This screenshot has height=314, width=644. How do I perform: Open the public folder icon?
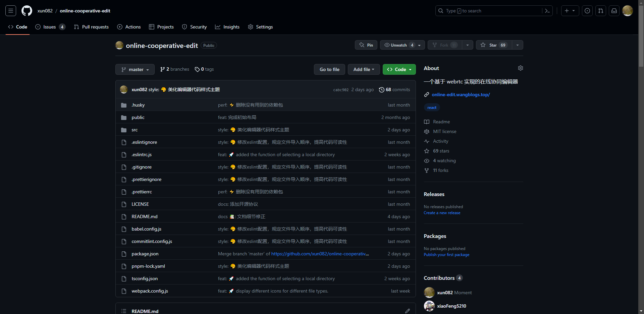pos(124,117)
